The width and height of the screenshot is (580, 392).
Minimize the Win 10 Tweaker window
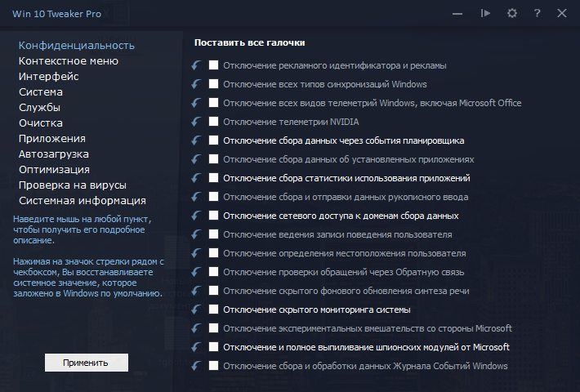(x=457, y=14)
